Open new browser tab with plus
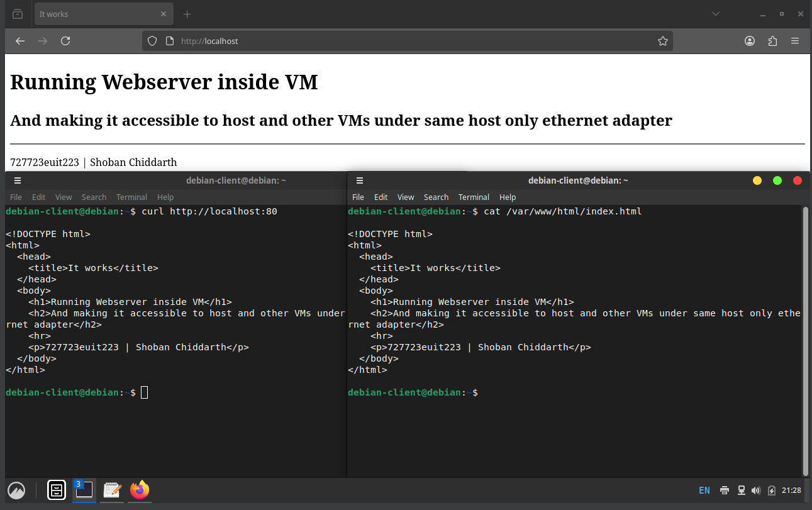Image resolution: width=812 pixels, height=510 pixels. (187, 14)
